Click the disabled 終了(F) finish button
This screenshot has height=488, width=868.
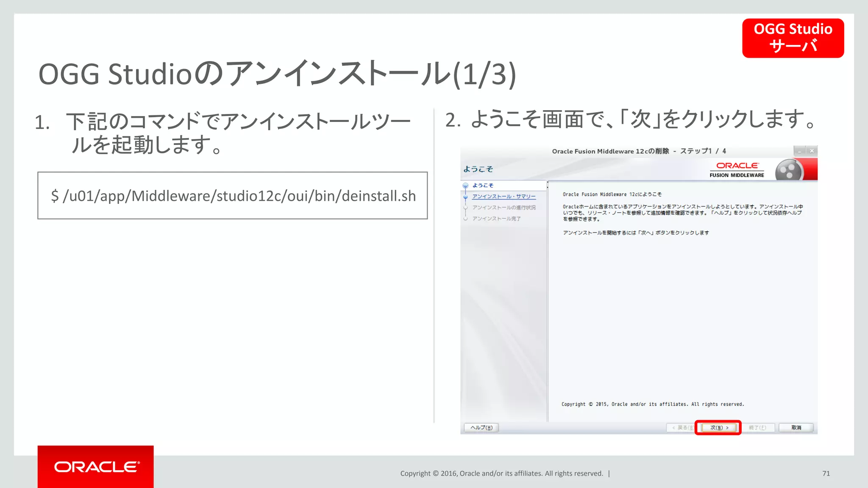[757, 427]
